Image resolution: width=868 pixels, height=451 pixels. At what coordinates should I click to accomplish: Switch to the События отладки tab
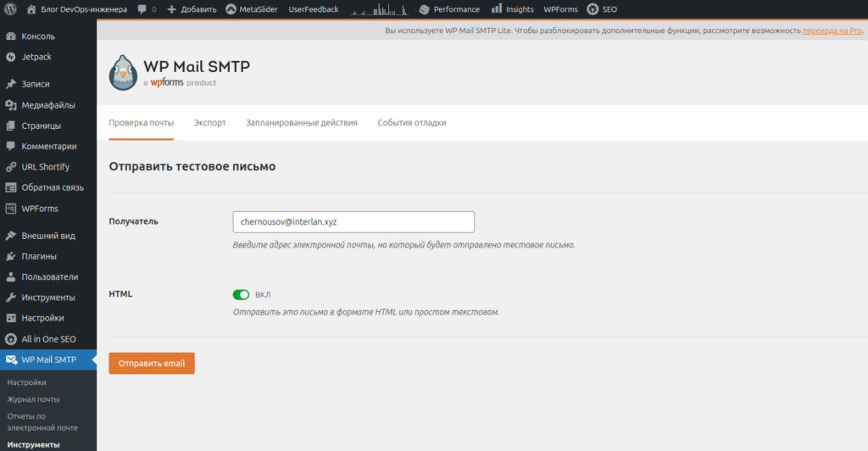(412, 123)
